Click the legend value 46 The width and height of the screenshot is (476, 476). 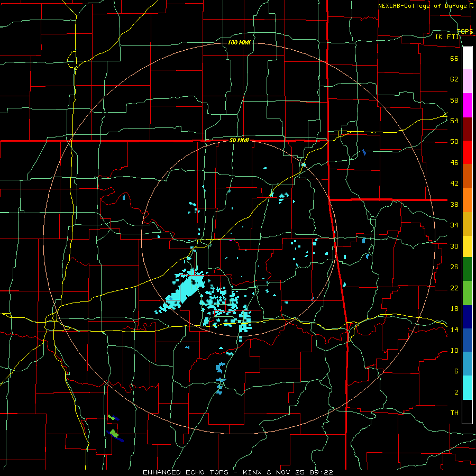coord(454,163)
